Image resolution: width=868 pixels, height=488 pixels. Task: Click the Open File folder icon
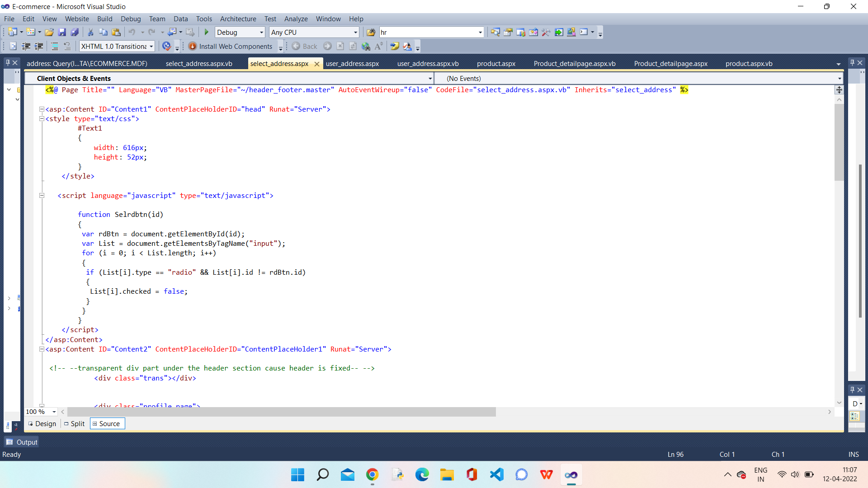tap(49, 32)
